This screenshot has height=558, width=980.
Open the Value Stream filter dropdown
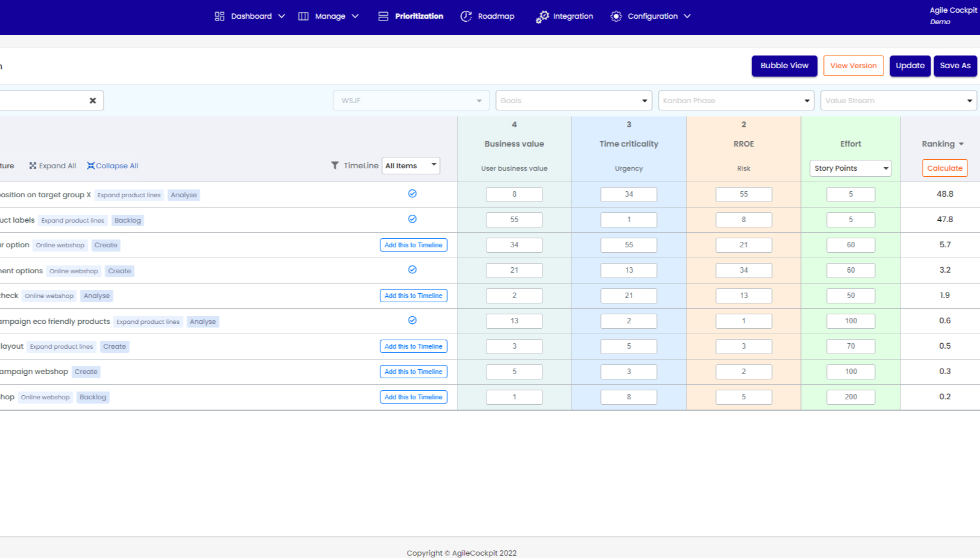click(898, 101)
